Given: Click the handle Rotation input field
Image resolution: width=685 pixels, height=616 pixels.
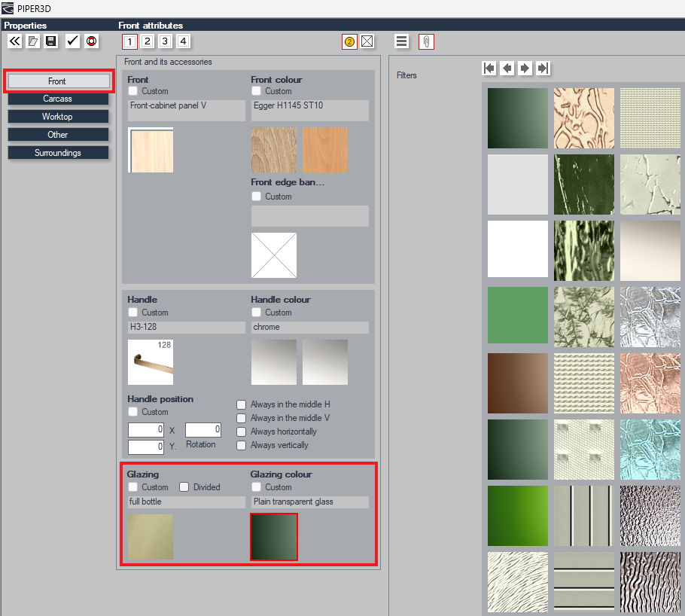Looking at the screenshot, I should tap(203, 430).
